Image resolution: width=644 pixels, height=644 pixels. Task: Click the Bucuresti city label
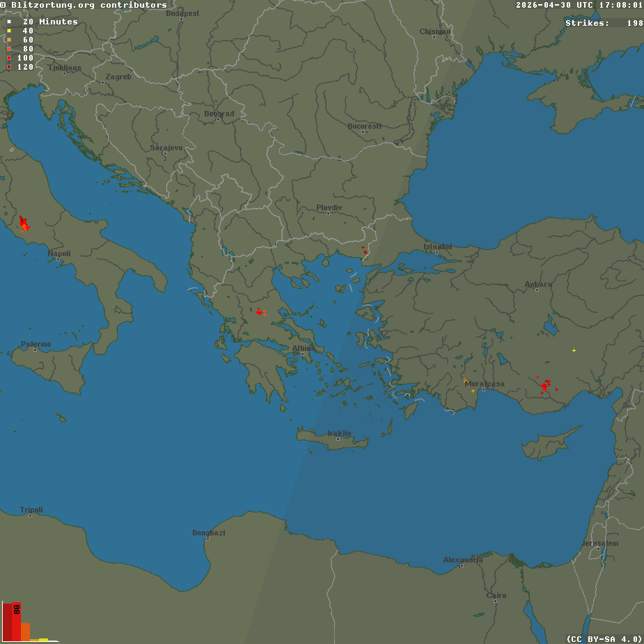(364, 126)
